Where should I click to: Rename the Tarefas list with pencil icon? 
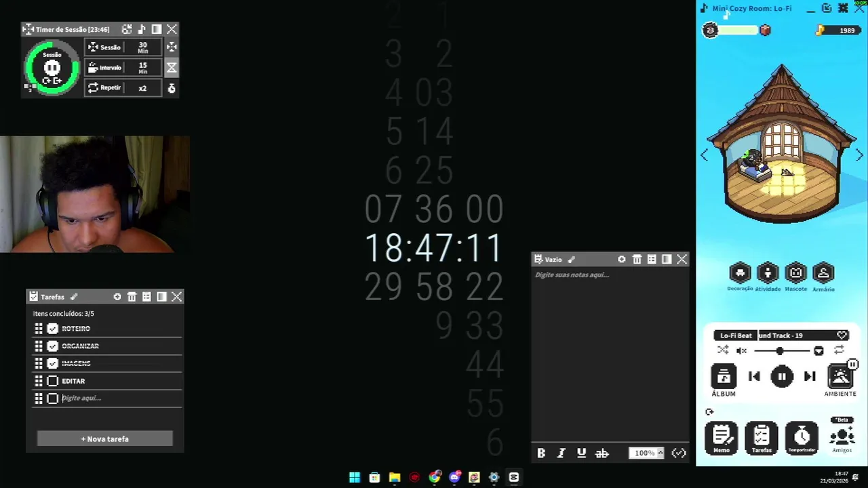point(74,297)
